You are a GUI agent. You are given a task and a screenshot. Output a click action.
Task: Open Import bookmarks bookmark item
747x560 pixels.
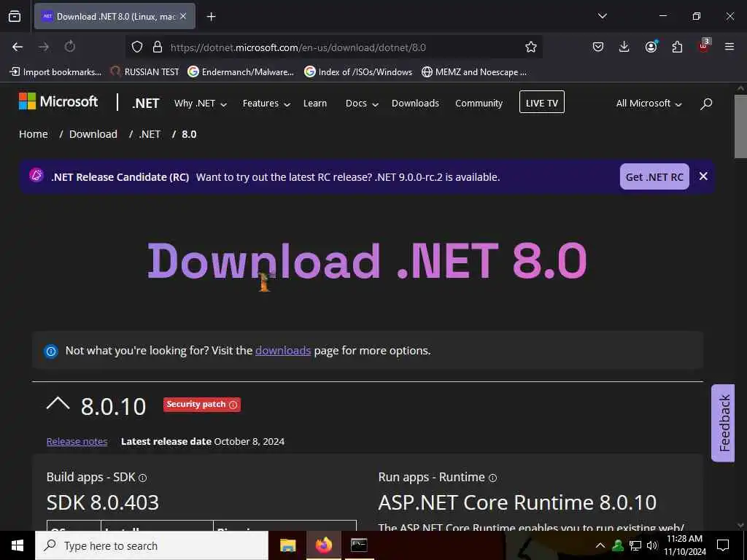point(55,72)
